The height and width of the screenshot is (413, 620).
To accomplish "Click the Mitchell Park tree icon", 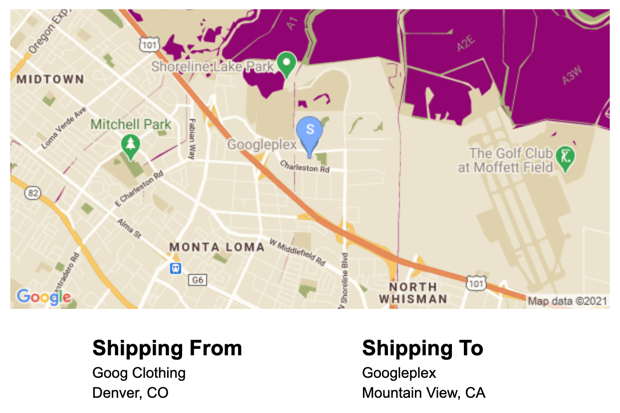I will [130, 146].
